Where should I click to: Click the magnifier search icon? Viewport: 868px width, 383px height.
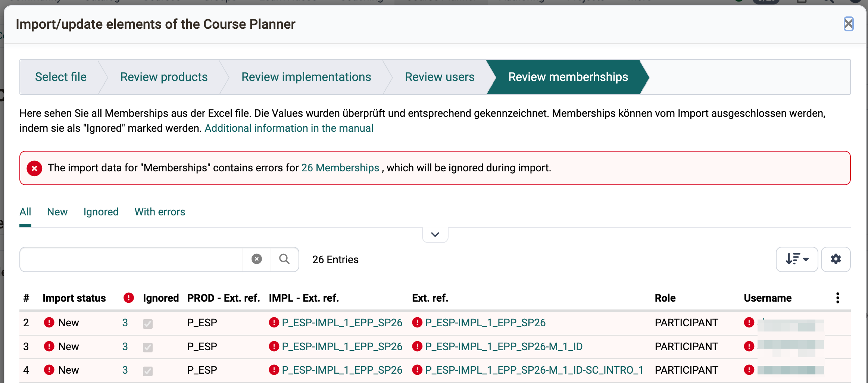[284, 259]
